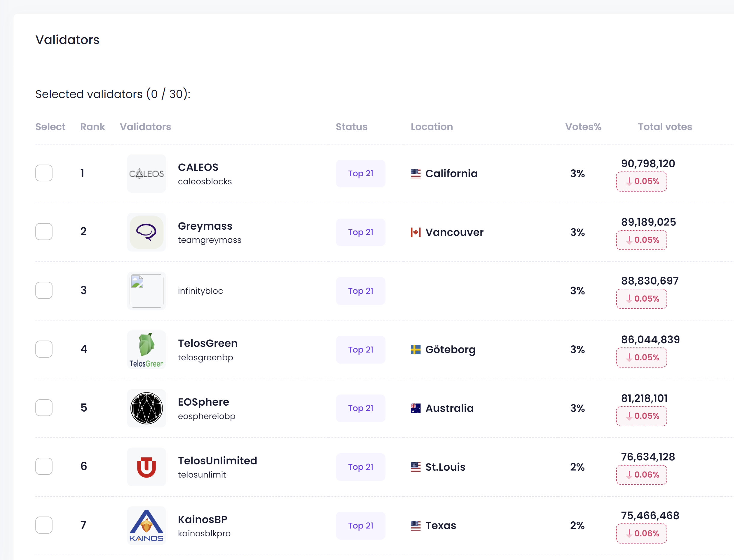Click the Rank column header
This screenshot has width=734, height=560.
click(x=92, y=127)
